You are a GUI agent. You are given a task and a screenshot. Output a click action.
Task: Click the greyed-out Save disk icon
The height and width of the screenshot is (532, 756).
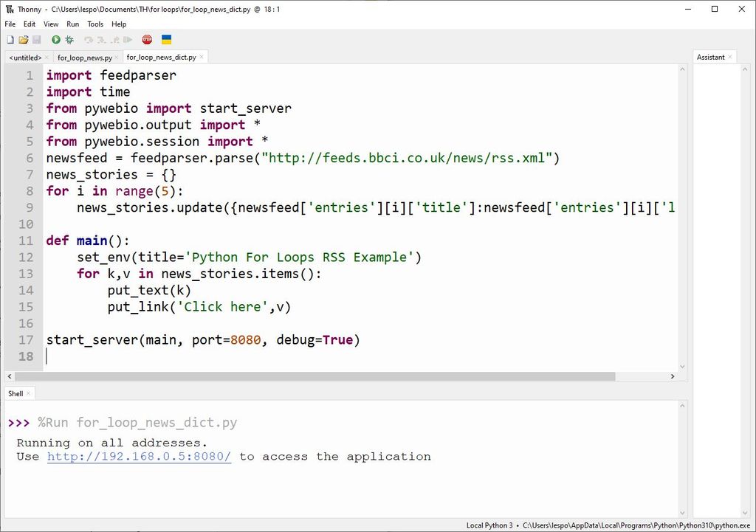tap(37, 40)
